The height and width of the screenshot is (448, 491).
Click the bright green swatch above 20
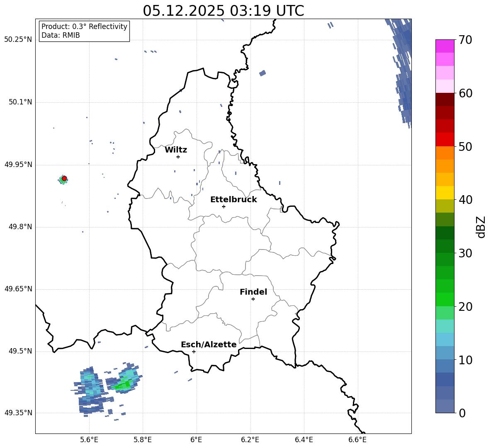[445, 299]
